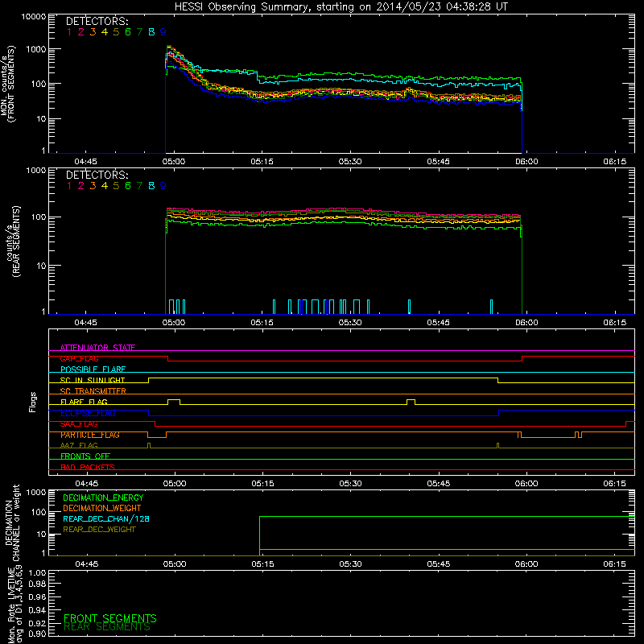The width and height of the screenshot is (644, 644).
Task: Click the SC_IN_SUNLIGHT flag label
Action: pyautogui.click(x=93, y=380)
